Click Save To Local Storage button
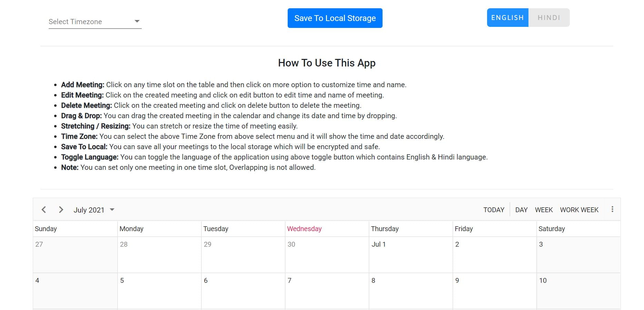This screenshot has width=644, height=310. coord(335,18)
